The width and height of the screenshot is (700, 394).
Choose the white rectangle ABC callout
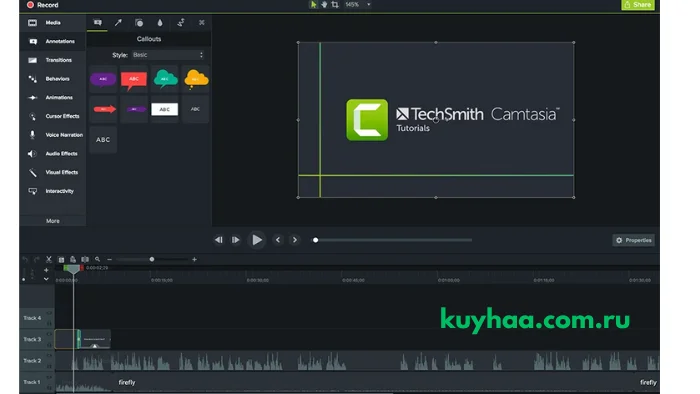[x=165, y=109]
